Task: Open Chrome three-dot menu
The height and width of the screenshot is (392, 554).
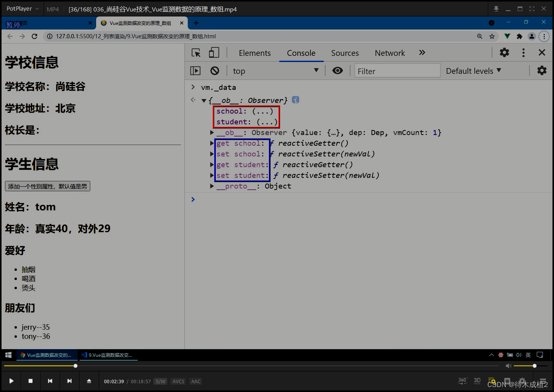Action: click(544, 36)
